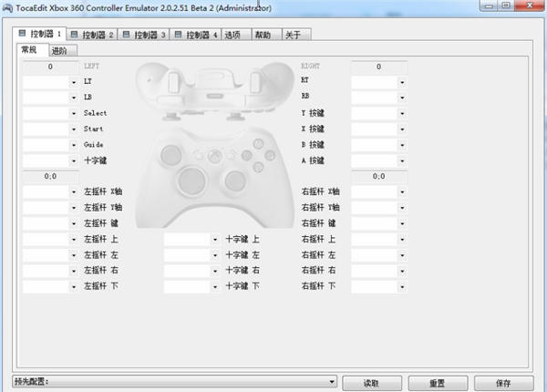Open the 左摇杆 上 dropdown

click(51, 239)
